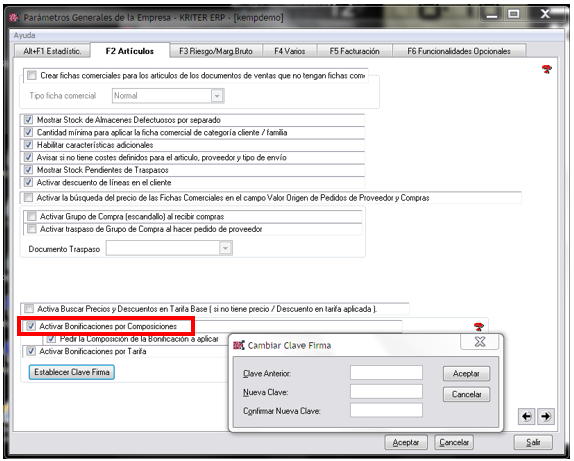Switch to F5 Facturación tab
This screenshot has width=574, height=461.
point(354,51)
